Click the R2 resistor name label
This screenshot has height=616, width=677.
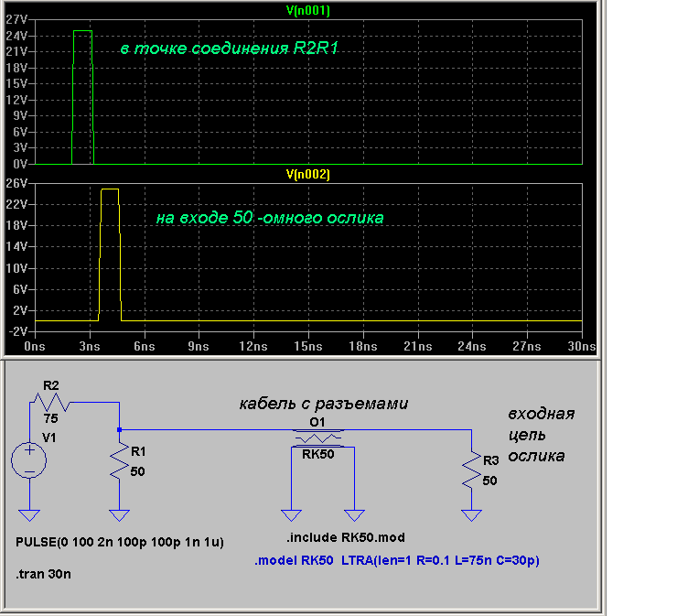(51, 385)
